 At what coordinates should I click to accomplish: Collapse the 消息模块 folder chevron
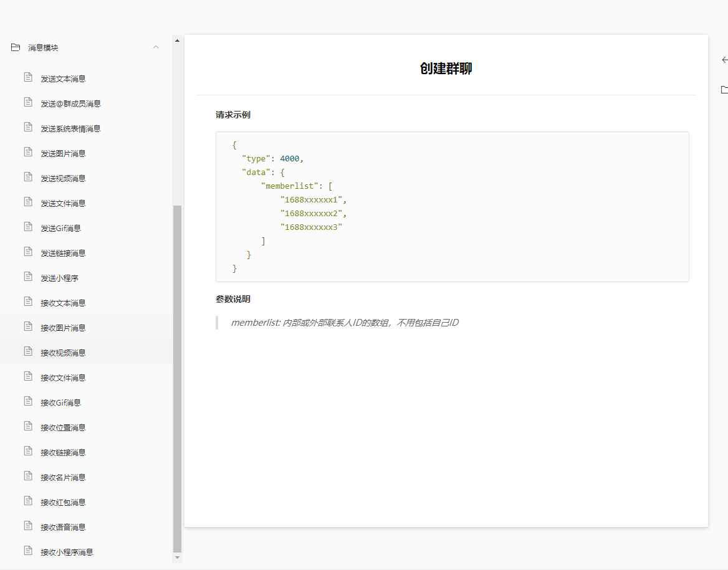156,47
